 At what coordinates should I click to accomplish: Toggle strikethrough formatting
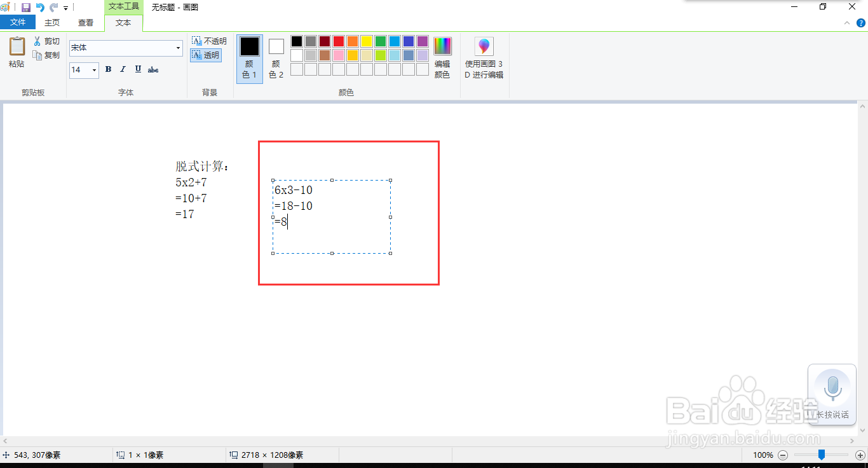(x=153, y=69)
